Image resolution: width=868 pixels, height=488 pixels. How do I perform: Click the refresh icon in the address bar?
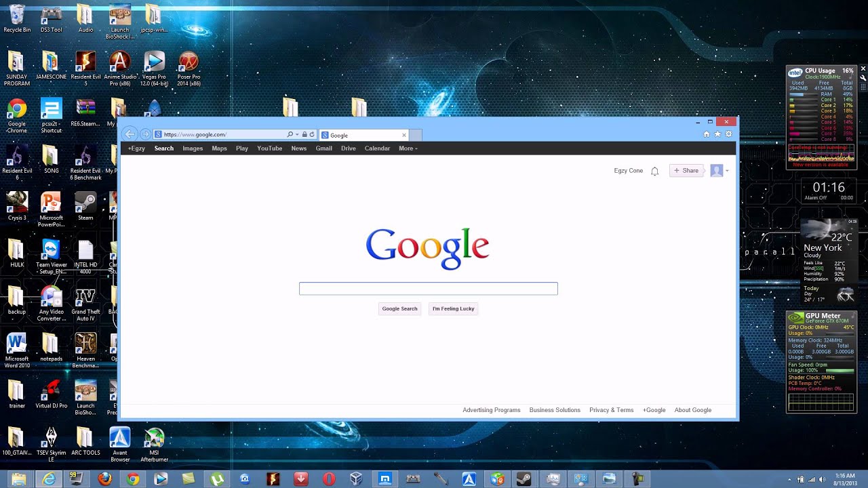(312, 134)
